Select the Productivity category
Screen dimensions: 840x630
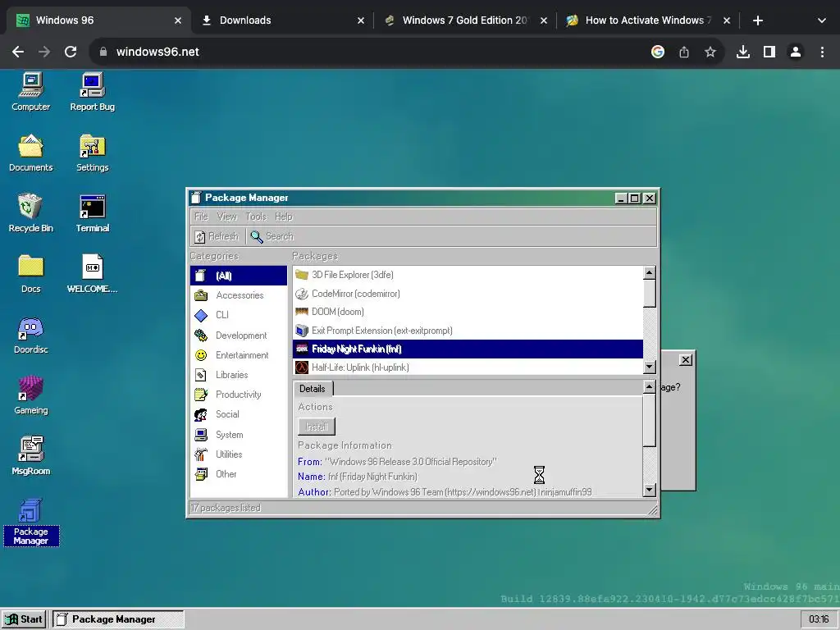tap(239, 395)
